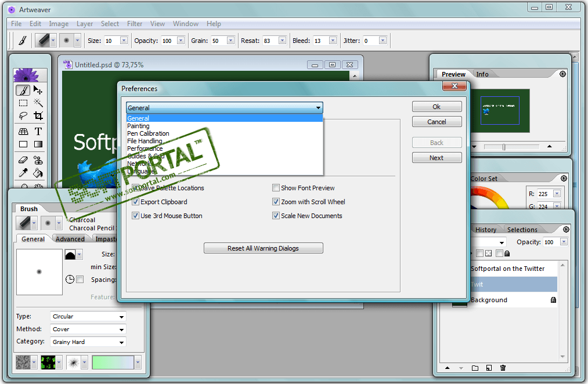Select the Crop tool

[x=38, y=116]
